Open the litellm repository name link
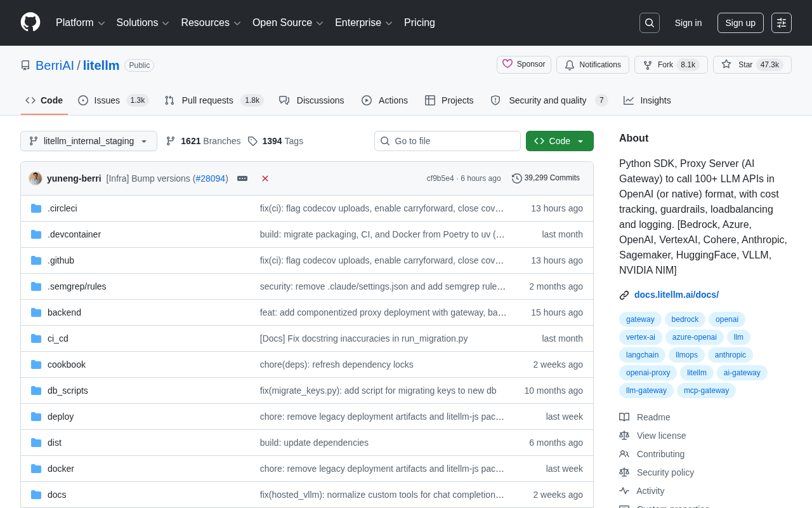Image resolution: width=812 pixels, height=508 pixels. [101, 65]
